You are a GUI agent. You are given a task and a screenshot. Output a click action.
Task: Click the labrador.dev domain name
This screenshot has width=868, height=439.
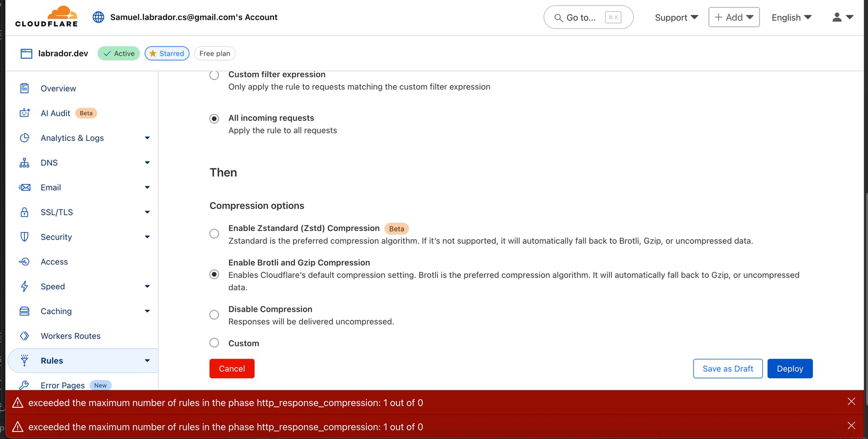[x=63, y=53]
